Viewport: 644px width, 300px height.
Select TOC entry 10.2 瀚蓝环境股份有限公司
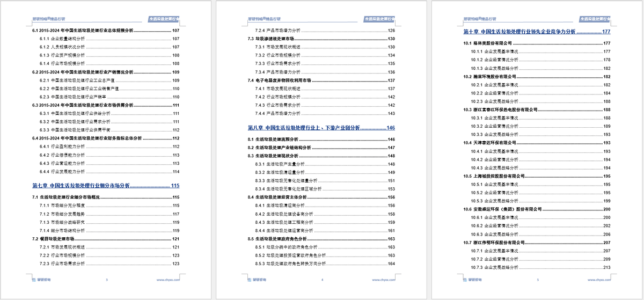537,77
